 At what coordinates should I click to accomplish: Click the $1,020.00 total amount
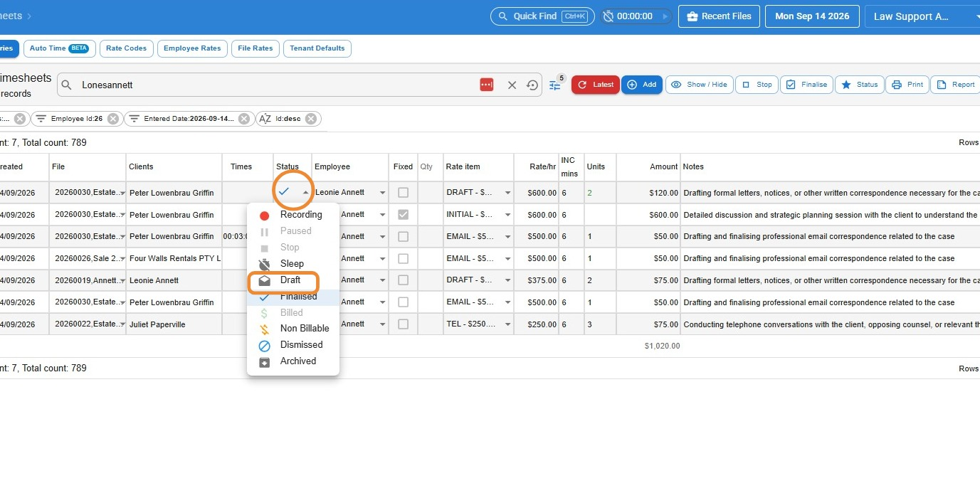point(662,346)
